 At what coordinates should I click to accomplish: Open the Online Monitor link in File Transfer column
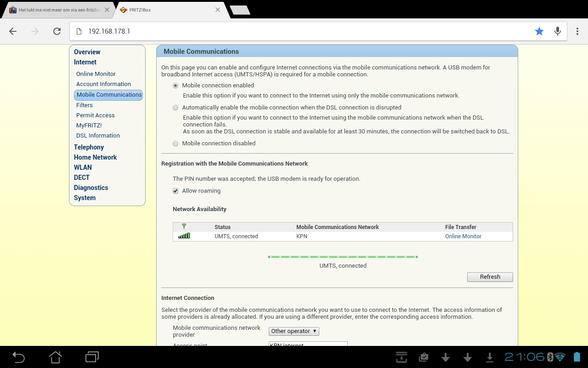tap(463, 236)
